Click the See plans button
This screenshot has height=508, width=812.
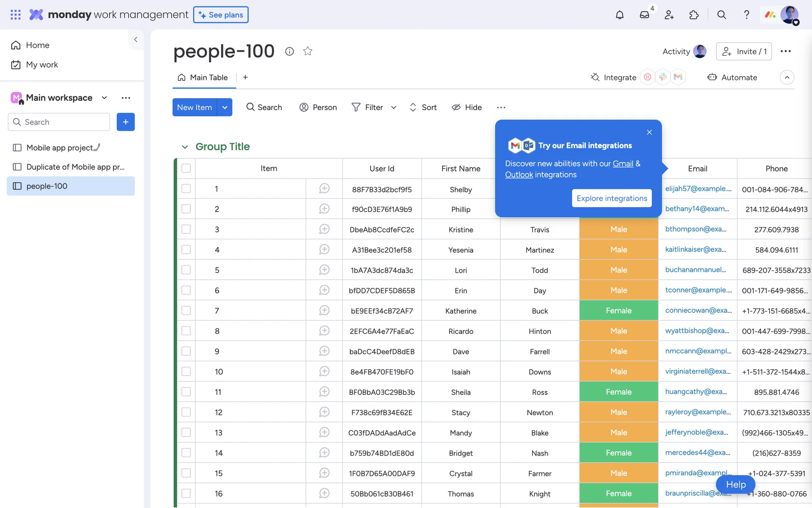point(221,15)
